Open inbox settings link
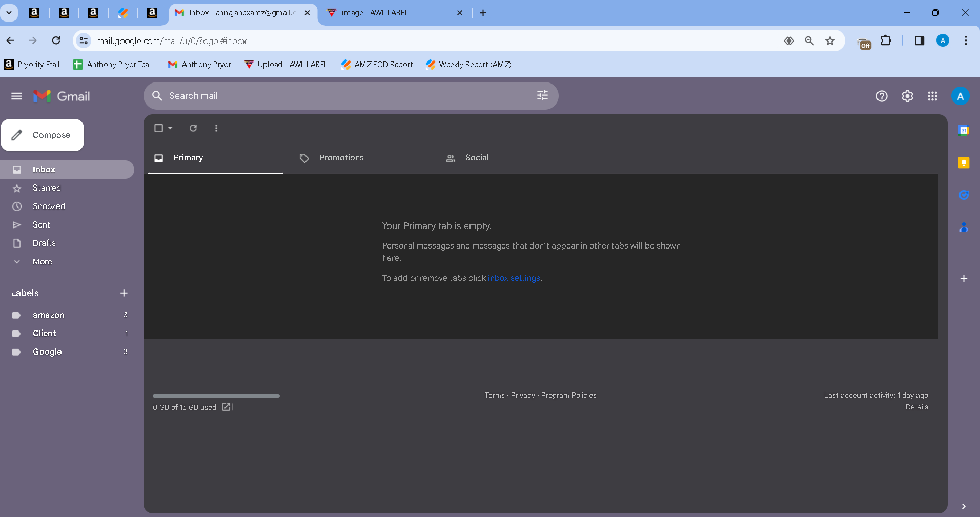The width and height of the screenshot is (980, 517). pyautogui.click(x=514, y=278)
